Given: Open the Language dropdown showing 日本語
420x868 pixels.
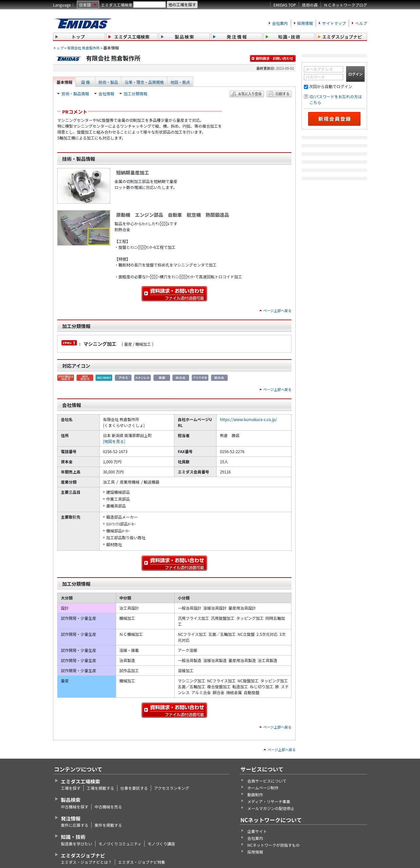Looking at the screenshot, I should [88, 5].
